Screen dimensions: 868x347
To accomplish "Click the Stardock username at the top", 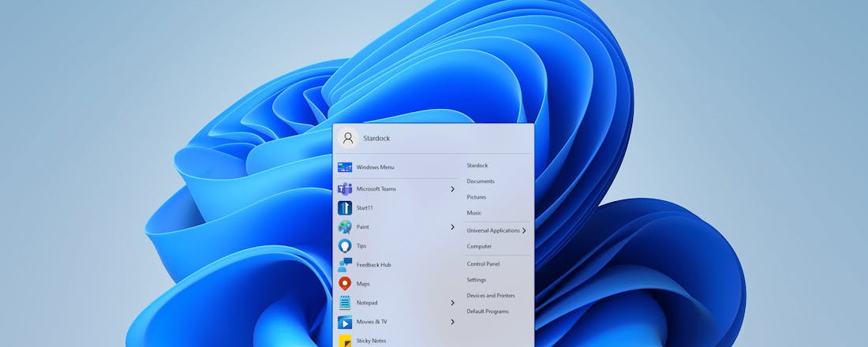I will pyautogui.click(x=376, y=138).
